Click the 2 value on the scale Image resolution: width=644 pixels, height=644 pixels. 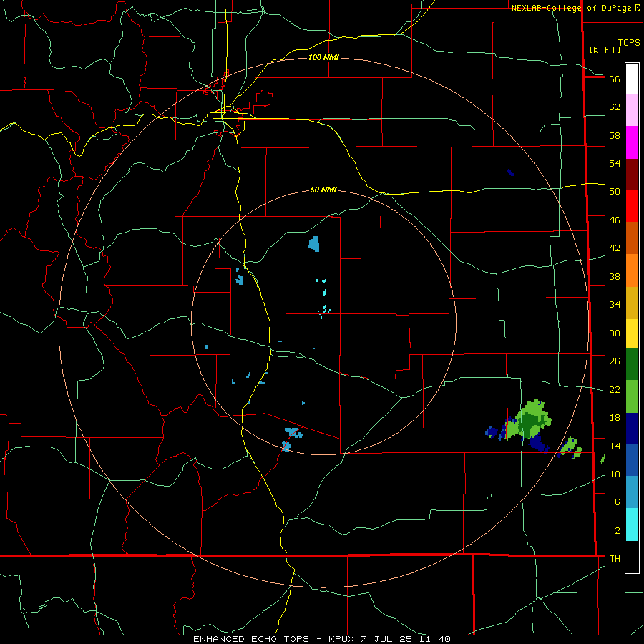click(x=617, y=531)
